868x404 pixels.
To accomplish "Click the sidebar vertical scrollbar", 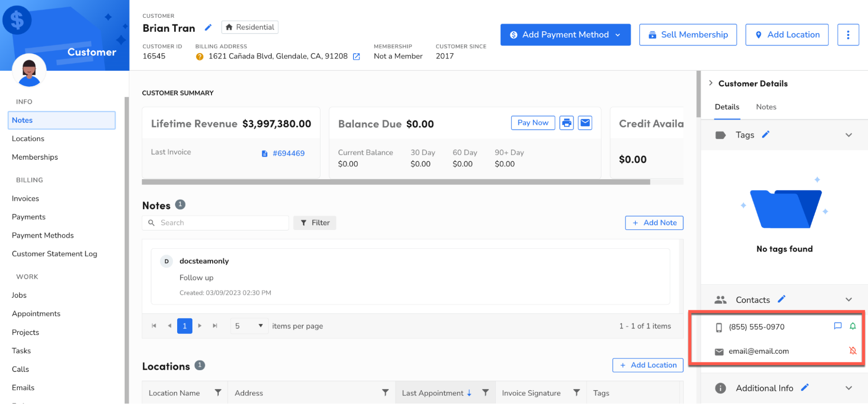I will click(x=127, y=250).
